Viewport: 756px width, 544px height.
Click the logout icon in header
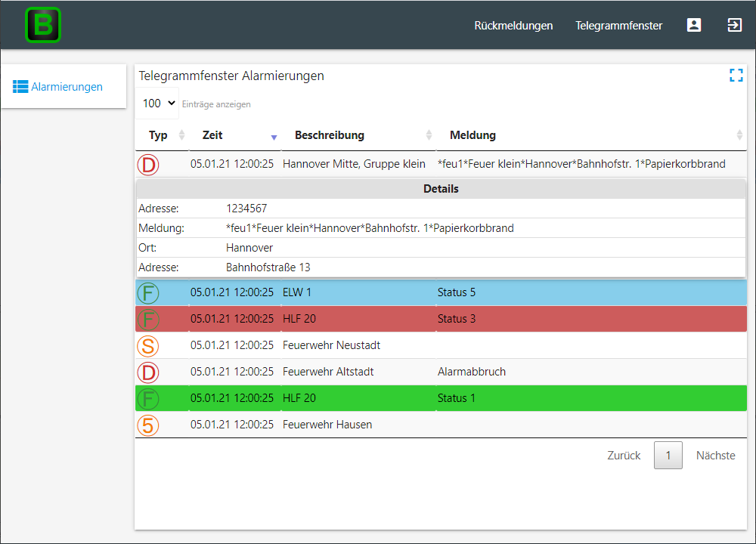[734, 25]
